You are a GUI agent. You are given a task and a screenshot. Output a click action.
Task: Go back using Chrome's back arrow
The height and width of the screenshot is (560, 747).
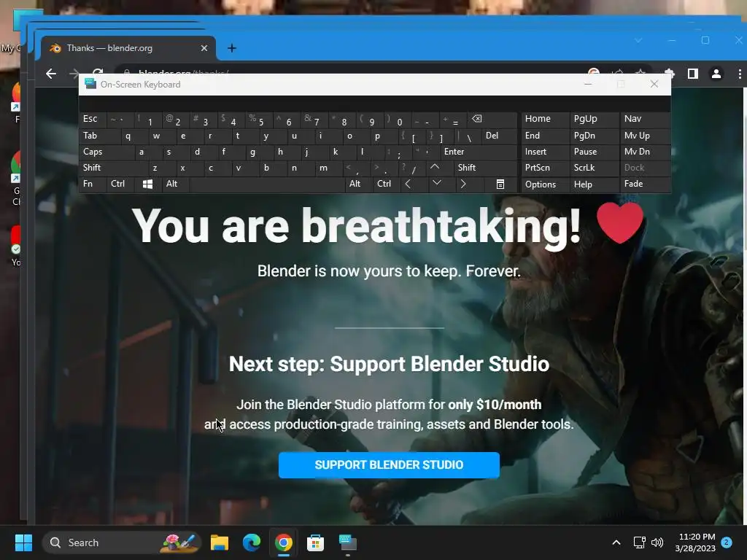click(51, 74)
